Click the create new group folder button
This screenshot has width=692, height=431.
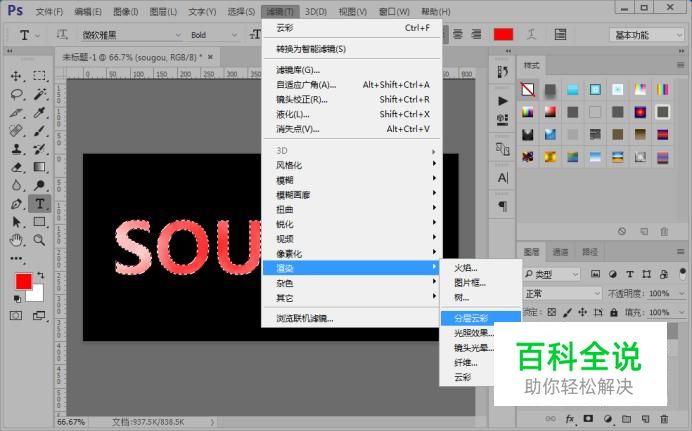click(627, 419)
